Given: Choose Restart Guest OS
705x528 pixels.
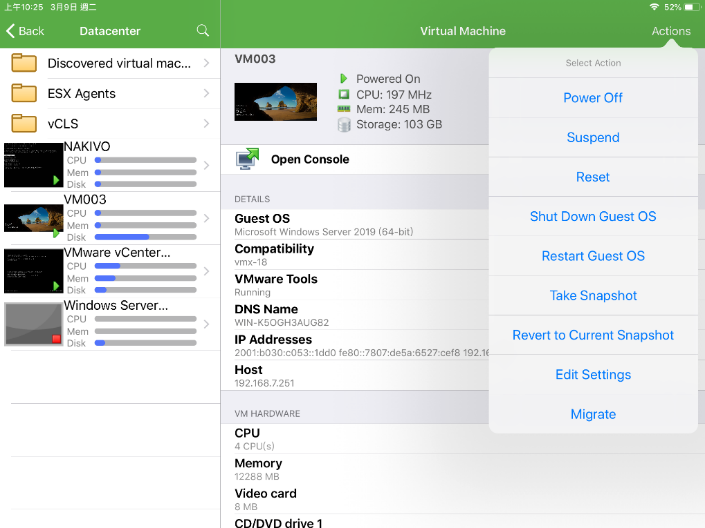Looking at the screenshot, I should point(593,256).
